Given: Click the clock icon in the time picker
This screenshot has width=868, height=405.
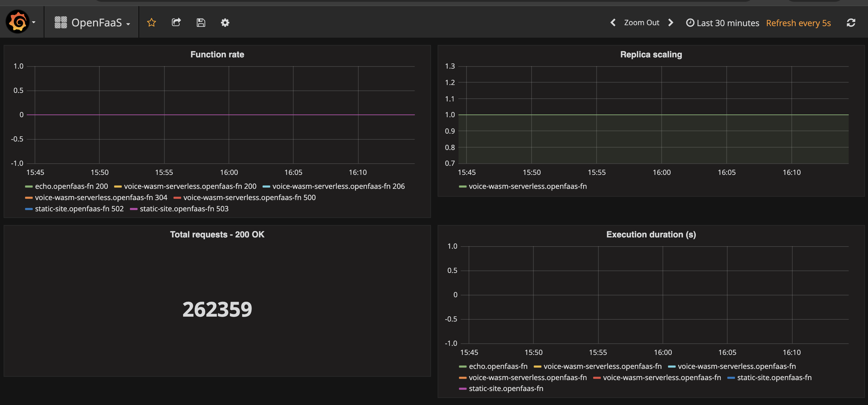Looking at the screenshot, I should [x=690, y=22].
